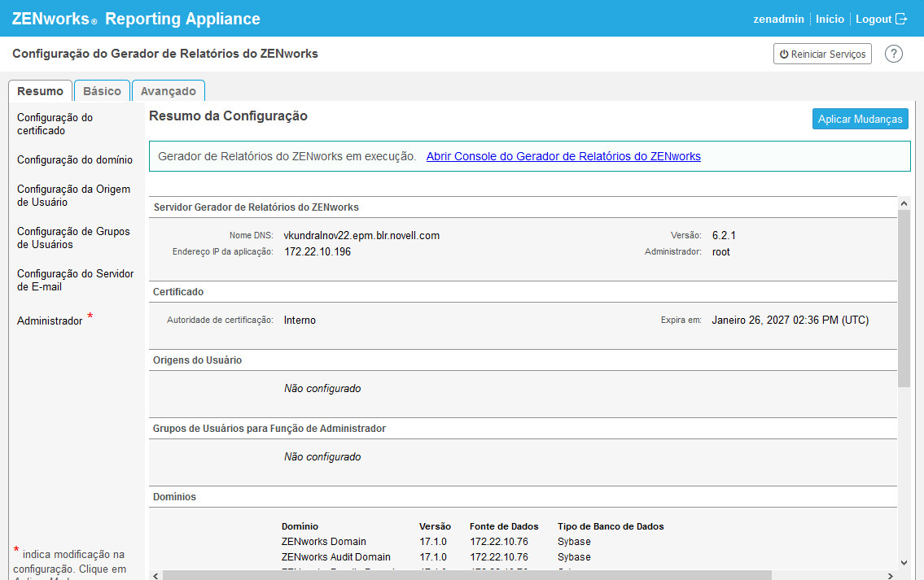Click the zenadmin username in header
924x580 pixels.
tap(778, 19)
